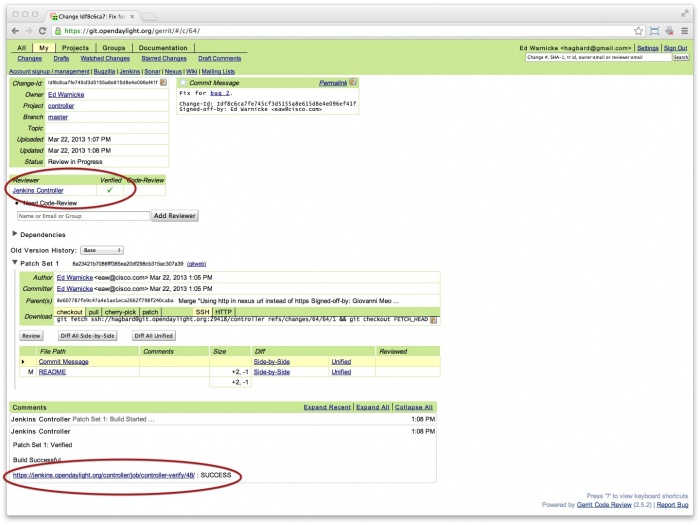
Task: Select the pull download option
Action: [94, 312]
